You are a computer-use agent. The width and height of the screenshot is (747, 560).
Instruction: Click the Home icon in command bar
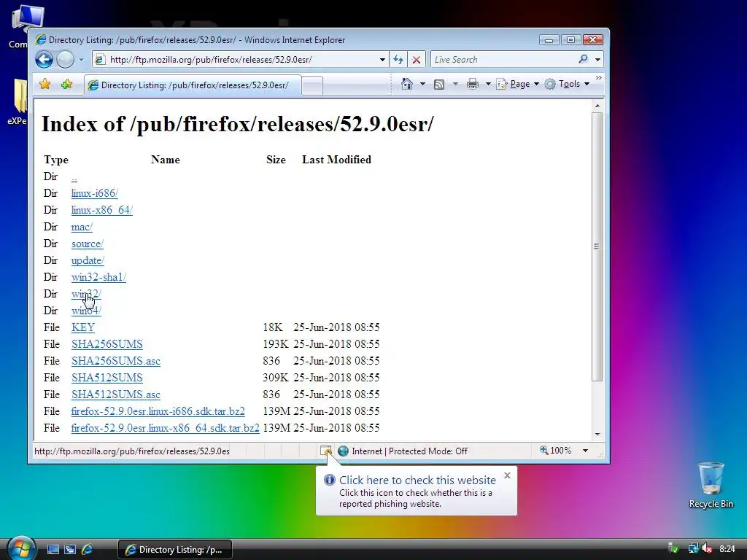407,84
